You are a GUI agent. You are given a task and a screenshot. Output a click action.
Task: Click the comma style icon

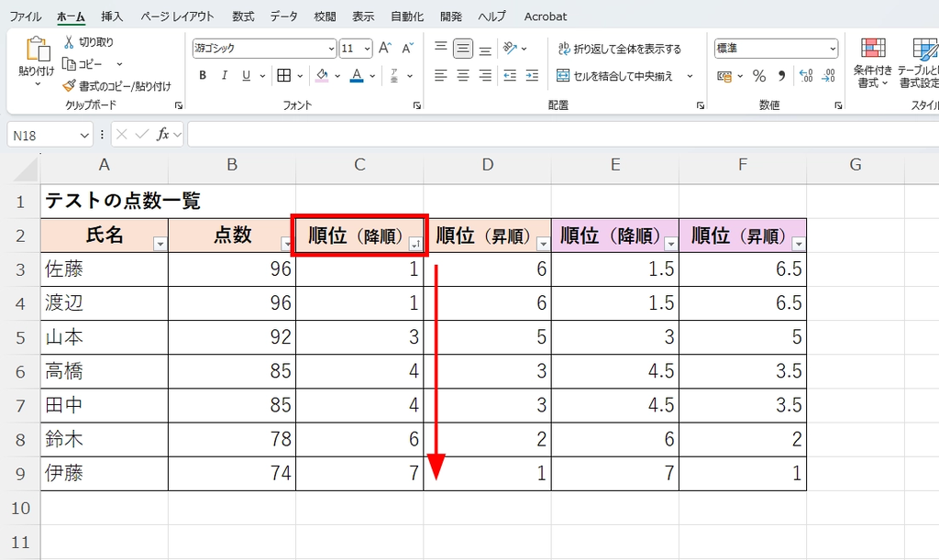[x=780, y=77]
